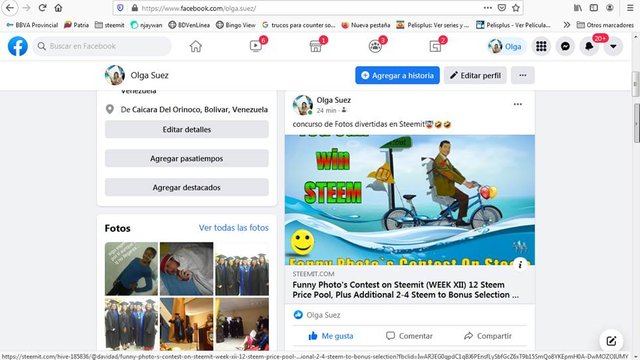640x360 pixels.
Task: Open the Patria bookmark
Action: coord(77,25)
